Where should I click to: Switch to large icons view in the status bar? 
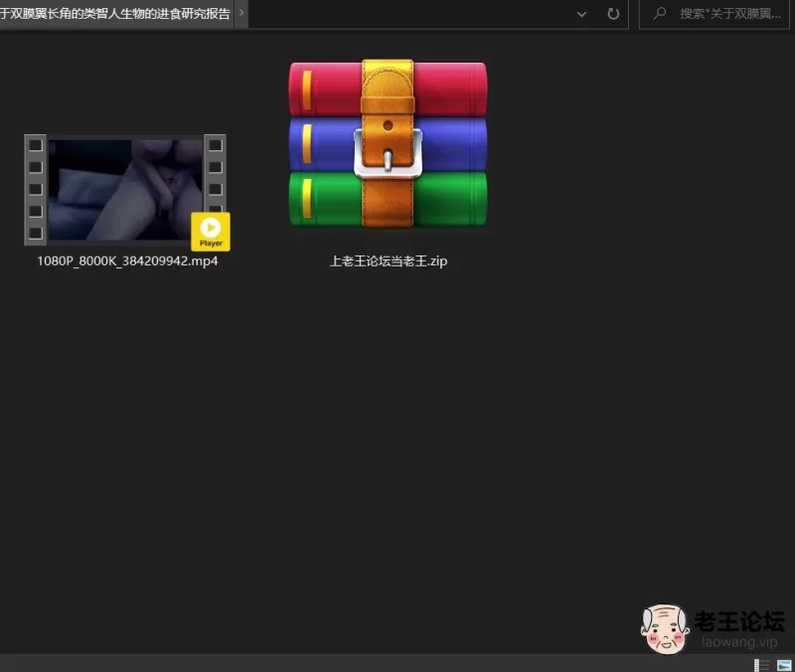pyautogui.click(x=784, y=665)
